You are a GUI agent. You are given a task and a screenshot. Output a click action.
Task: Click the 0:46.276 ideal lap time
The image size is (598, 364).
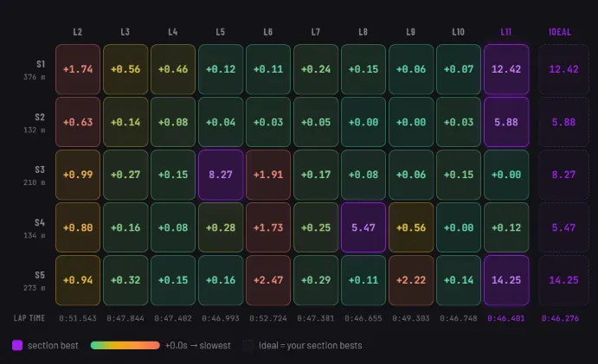(560, 318)
